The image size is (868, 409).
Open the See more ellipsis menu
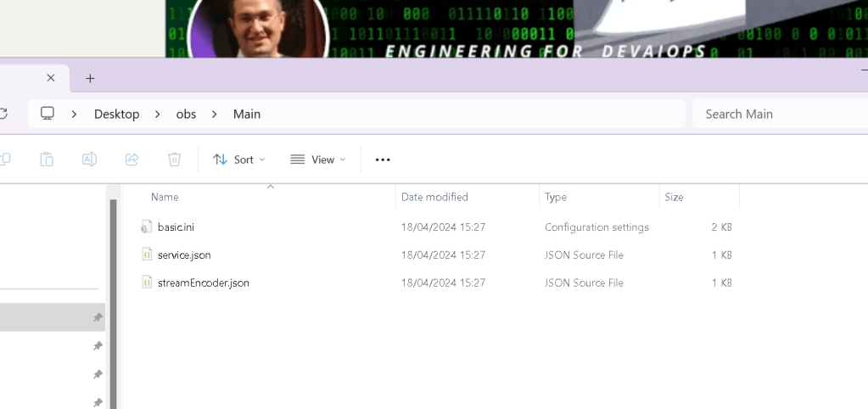point(383,160)
